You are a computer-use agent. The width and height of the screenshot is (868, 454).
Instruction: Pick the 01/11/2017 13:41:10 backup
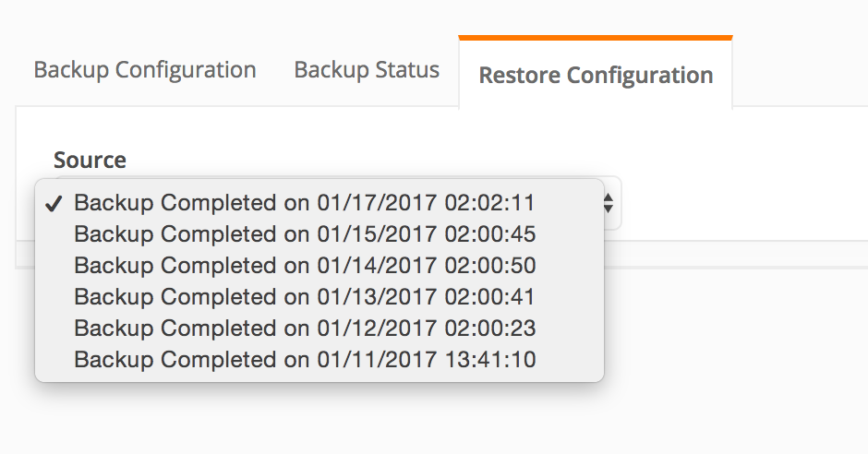pyautogui.click(x=305, y=360)
